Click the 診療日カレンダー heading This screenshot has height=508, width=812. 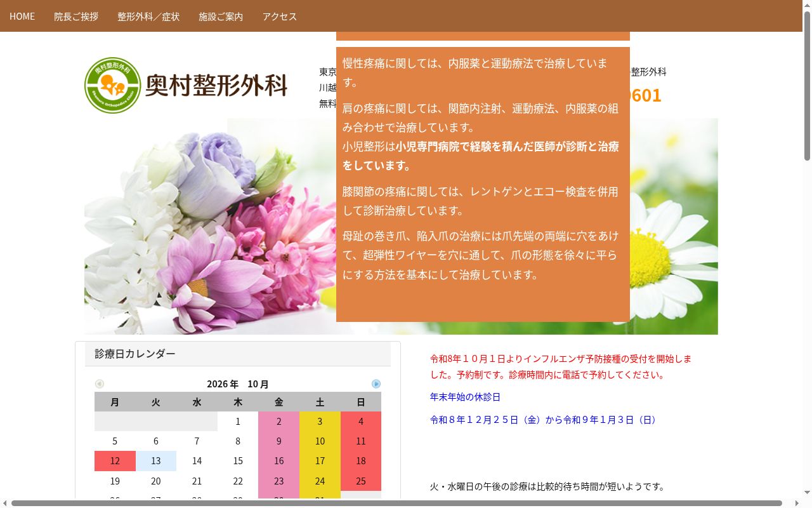point(135,354)
